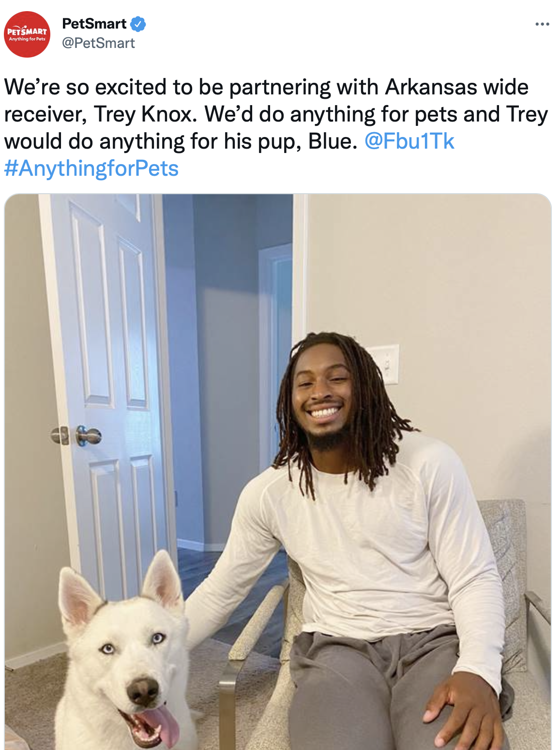This screenshot has width=560, height=750.
Task: Open the attached photo of Trey and Blue
Action: (x=278, y=472)
